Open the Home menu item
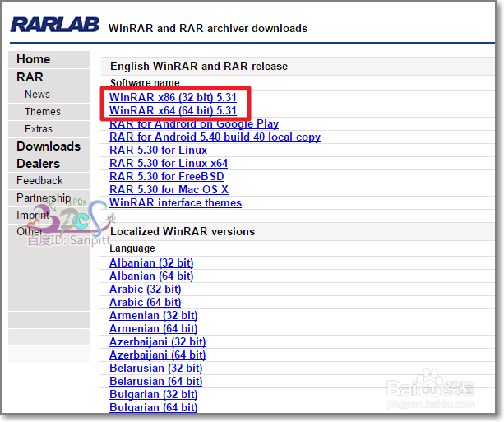The height and width of the screenshot is (422, 504). [34, 59]
